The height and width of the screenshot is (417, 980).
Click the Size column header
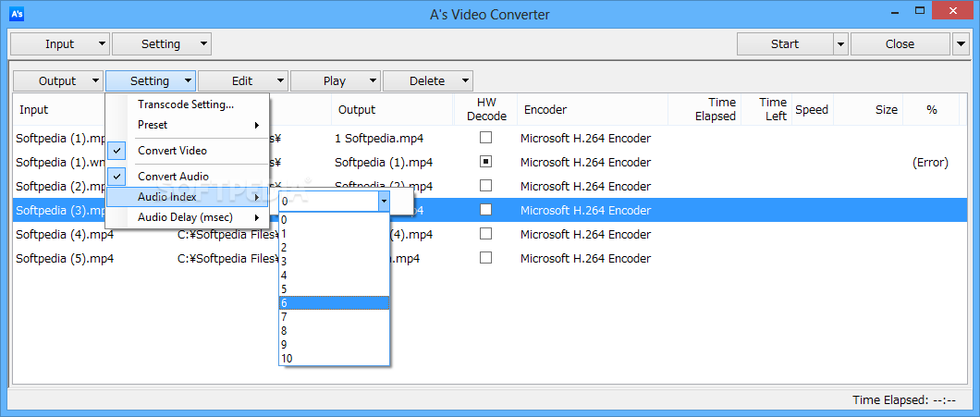coord(868,109)
